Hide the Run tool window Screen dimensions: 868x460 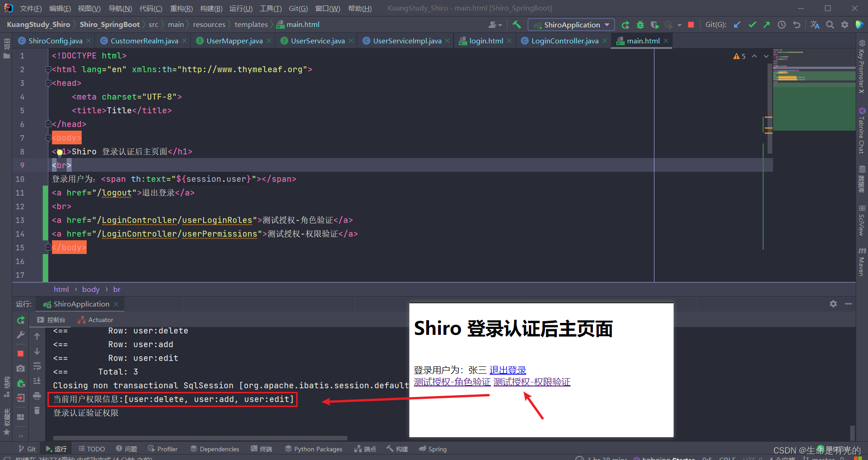click(848, 304)
